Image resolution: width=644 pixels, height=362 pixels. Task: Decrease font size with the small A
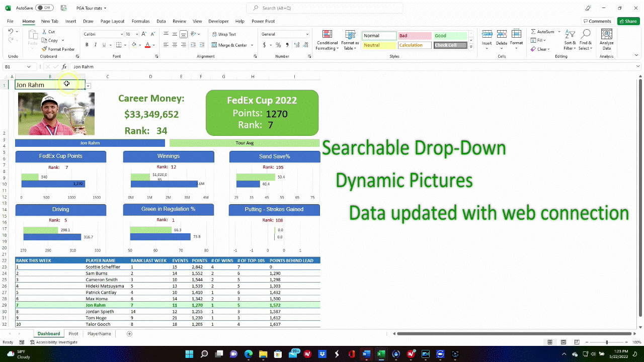click(152, 34)
